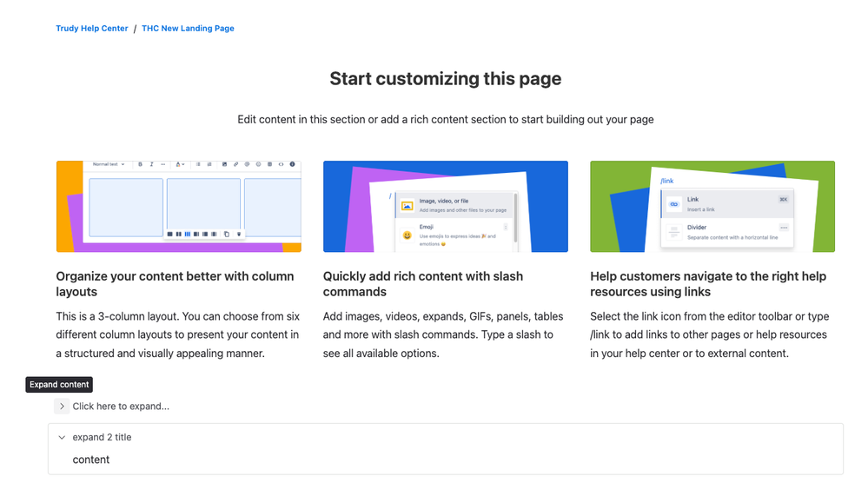
Task: Click paragraph starting 'This is a 3-column layout'
Action: click(x=178, y=334)
